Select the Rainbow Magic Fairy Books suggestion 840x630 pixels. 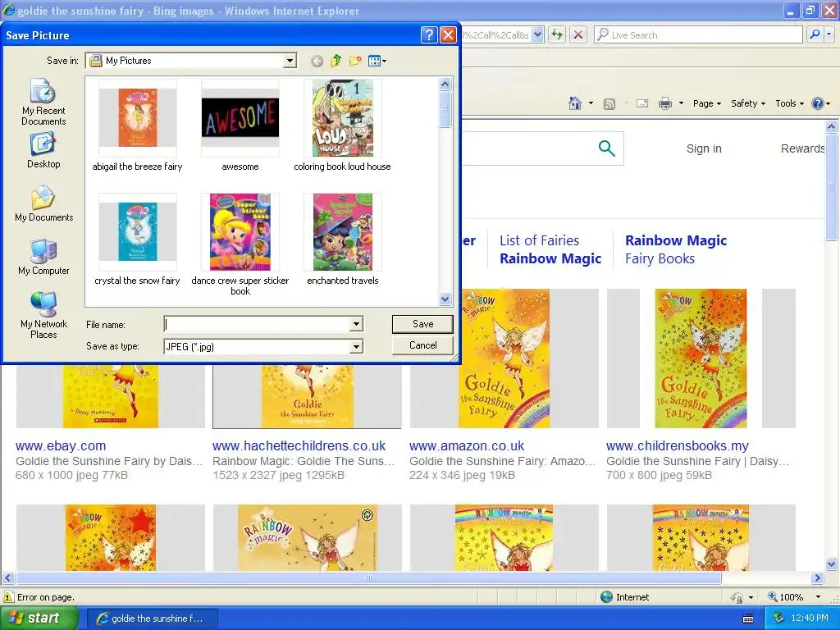676,249
